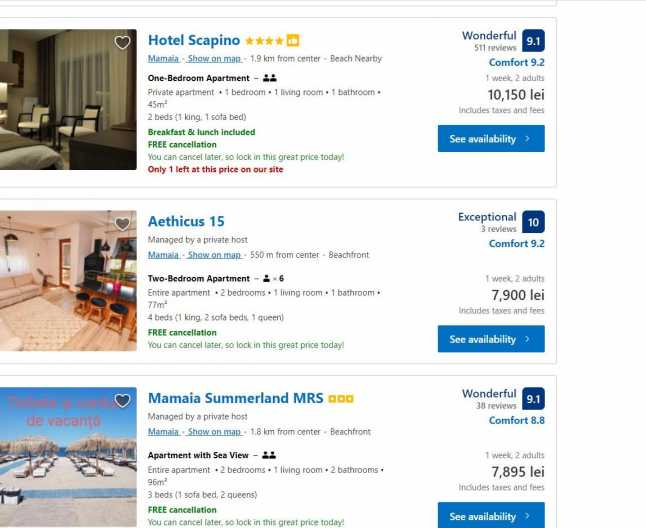The width and height of the screenshot is (646, 528).
Task: Favorite Mamaia Summerland MRS with heart
Action: pyautogui.click(x=122, y=401)
